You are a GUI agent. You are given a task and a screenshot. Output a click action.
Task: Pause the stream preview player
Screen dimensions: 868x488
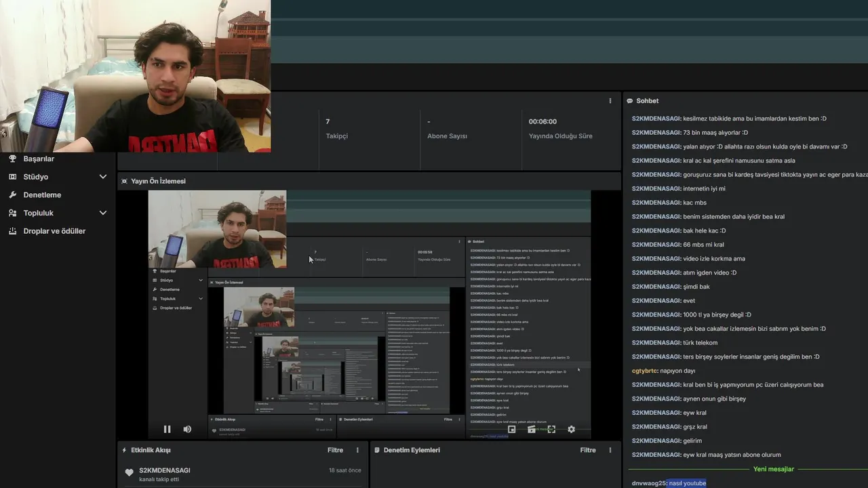(167, 429)
